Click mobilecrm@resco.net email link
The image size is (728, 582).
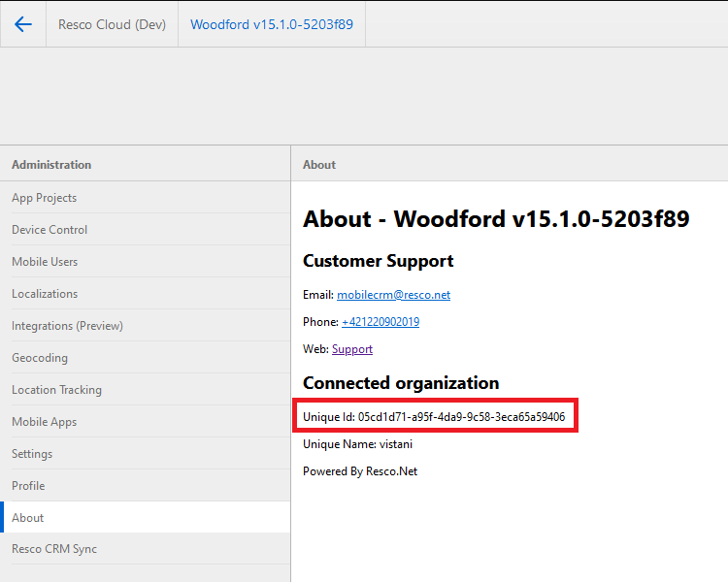tap(393, 295)
